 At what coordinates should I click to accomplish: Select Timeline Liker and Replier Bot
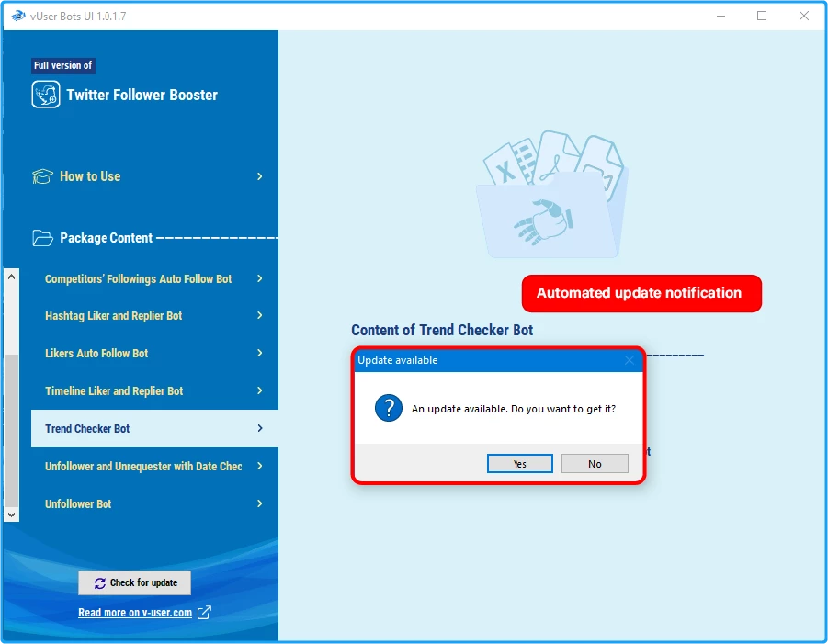154,391
